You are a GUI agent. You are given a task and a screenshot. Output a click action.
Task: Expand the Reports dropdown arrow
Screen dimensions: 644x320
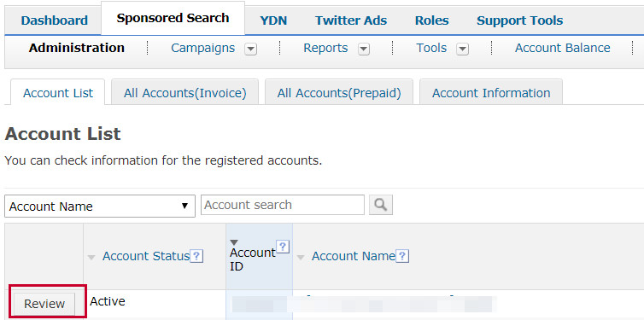point(364,49)
